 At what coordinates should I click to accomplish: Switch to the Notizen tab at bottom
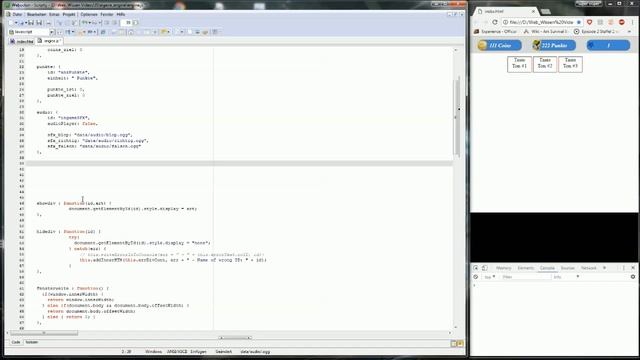pyautogui.click(x=32, y=342)
